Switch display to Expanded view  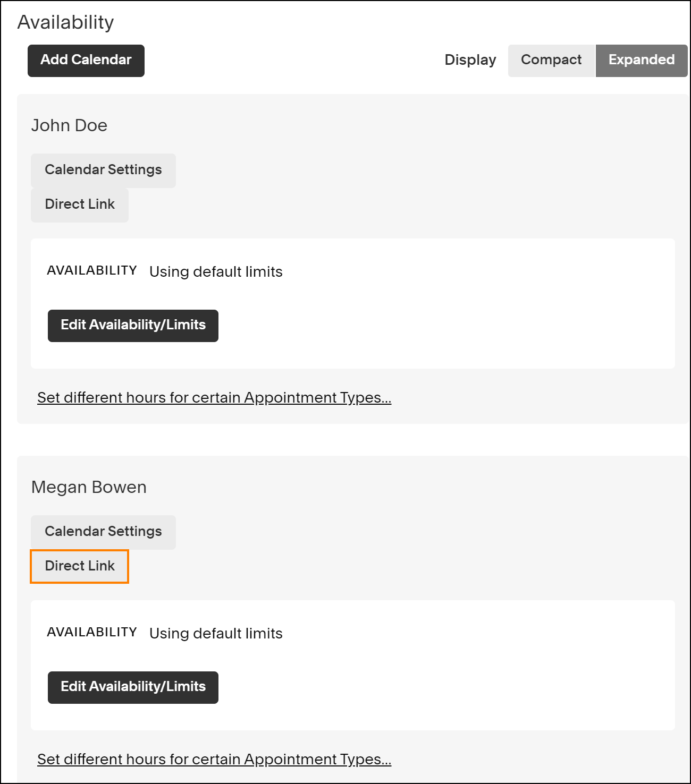[642, 61]
